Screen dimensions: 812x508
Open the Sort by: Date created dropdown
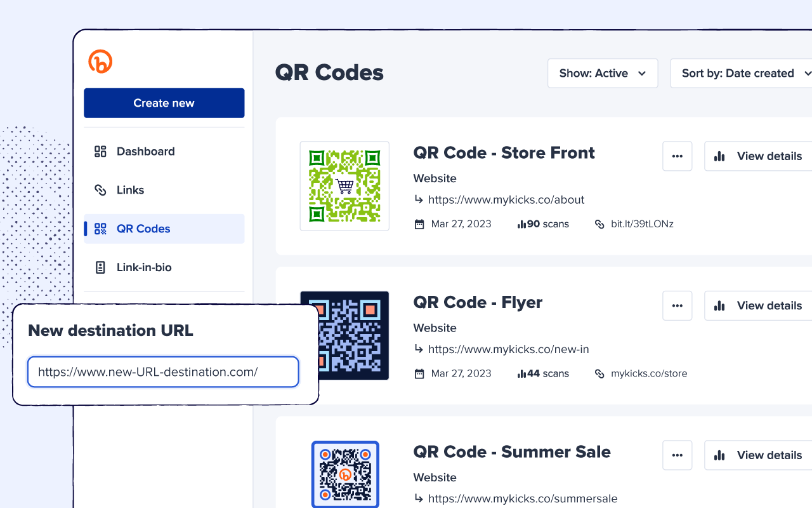tap(740, 73)
